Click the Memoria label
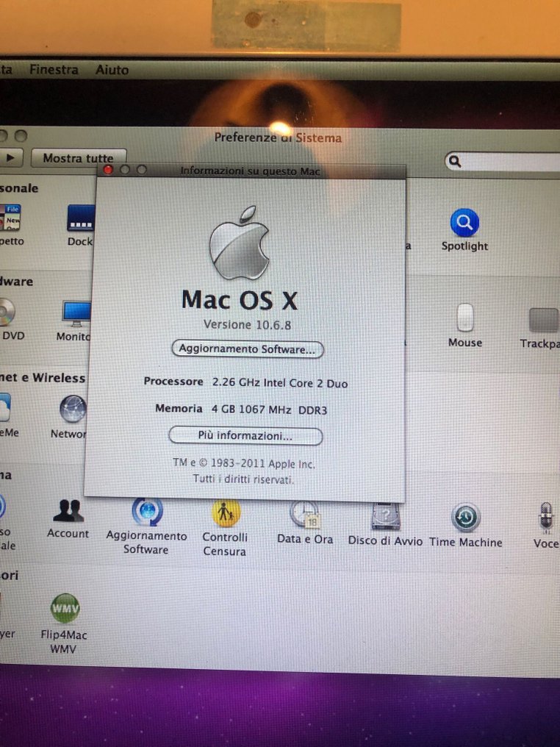 click(179, 409)
